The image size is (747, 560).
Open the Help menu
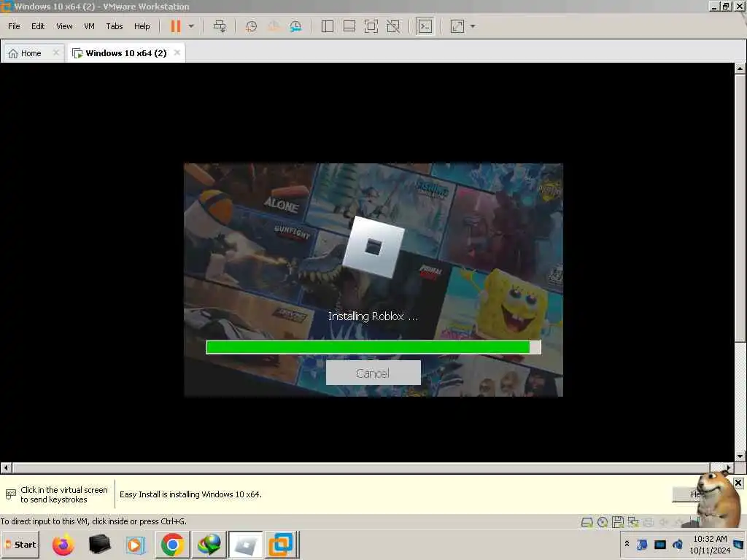coord(142,26)
